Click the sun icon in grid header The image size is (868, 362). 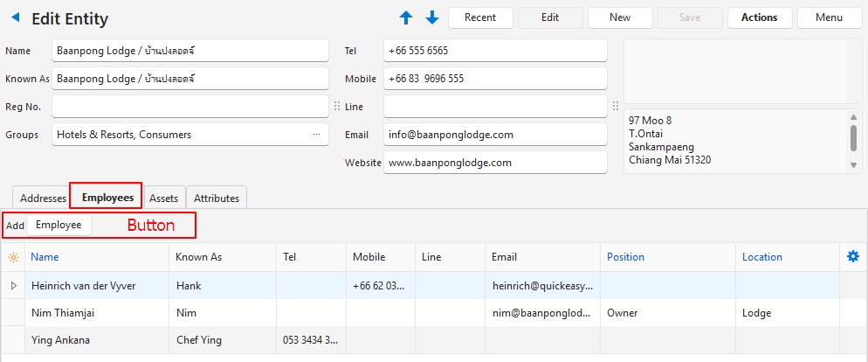point(13,257)
